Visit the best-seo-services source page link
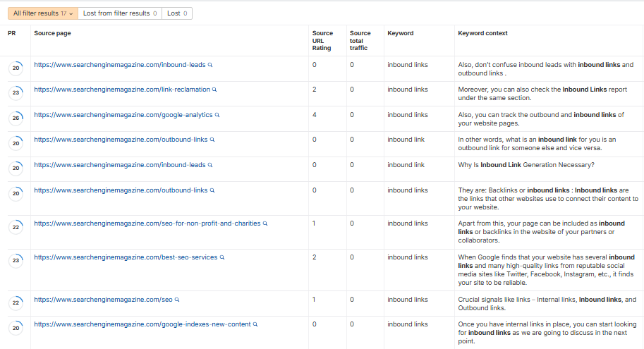 (126, 258)
